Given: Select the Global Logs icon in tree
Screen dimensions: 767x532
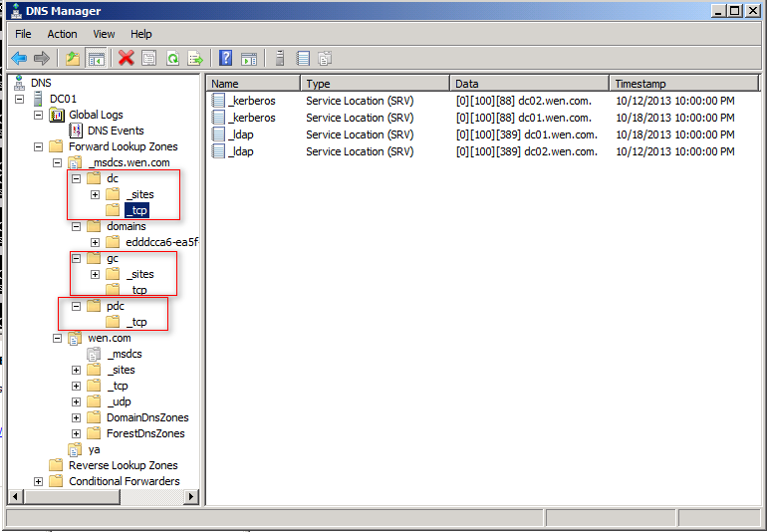Looking at the screenshot, I should 57,115.
